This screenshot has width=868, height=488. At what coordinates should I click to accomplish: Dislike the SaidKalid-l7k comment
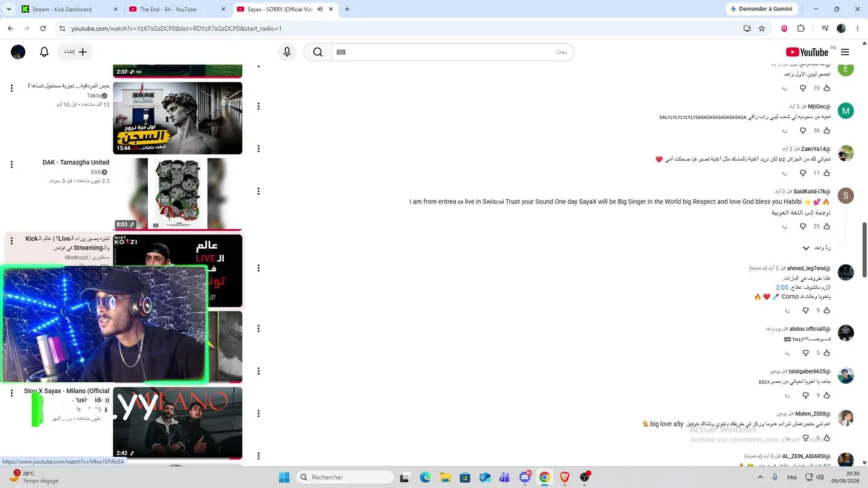[803, 226]
